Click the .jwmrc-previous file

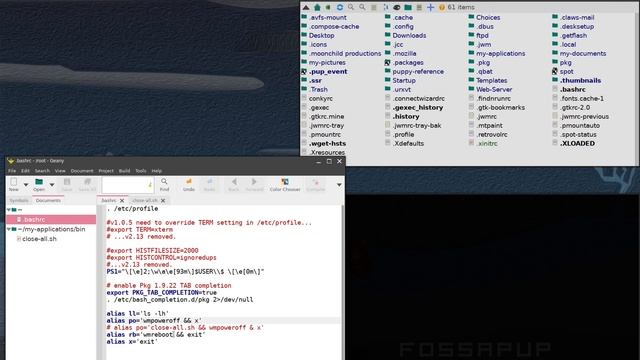(x=580, y=116)
